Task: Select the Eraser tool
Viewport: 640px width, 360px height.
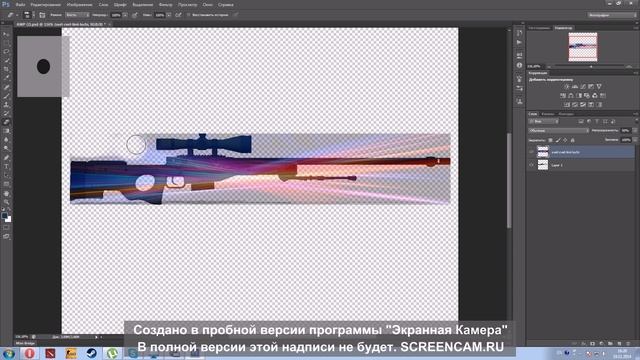Action: (6, 122)
